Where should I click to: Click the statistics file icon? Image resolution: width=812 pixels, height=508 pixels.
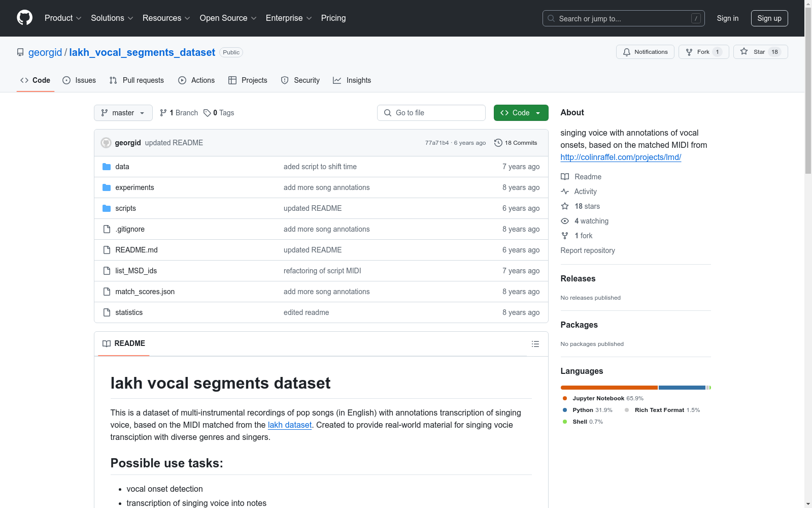107,312
